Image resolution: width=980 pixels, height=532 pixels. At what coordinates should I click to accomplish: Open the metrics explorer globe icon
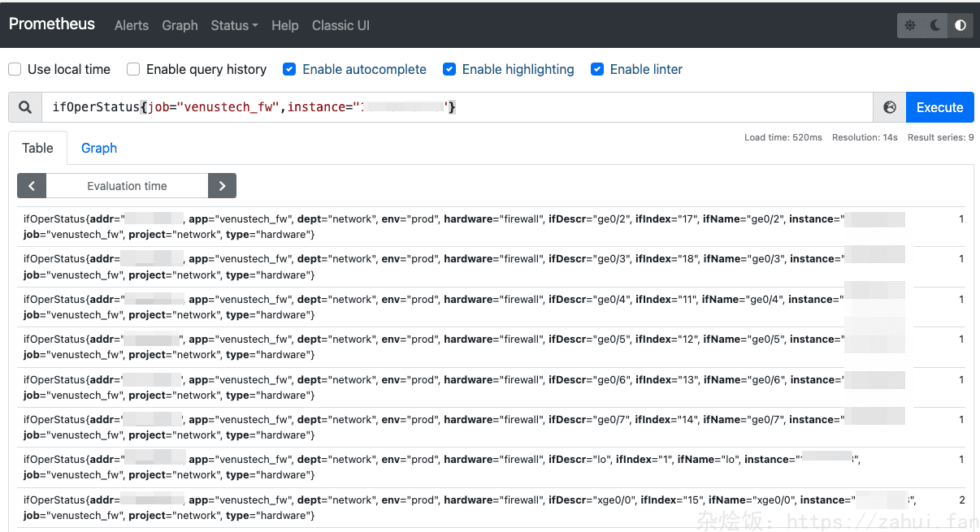(x=890, y=107)
